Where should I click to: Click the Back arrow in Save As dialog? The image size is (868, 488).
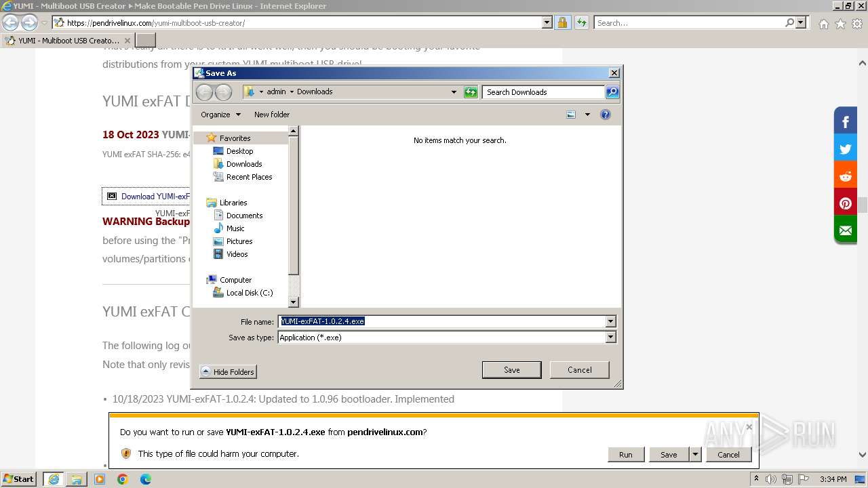pos(204,92)
